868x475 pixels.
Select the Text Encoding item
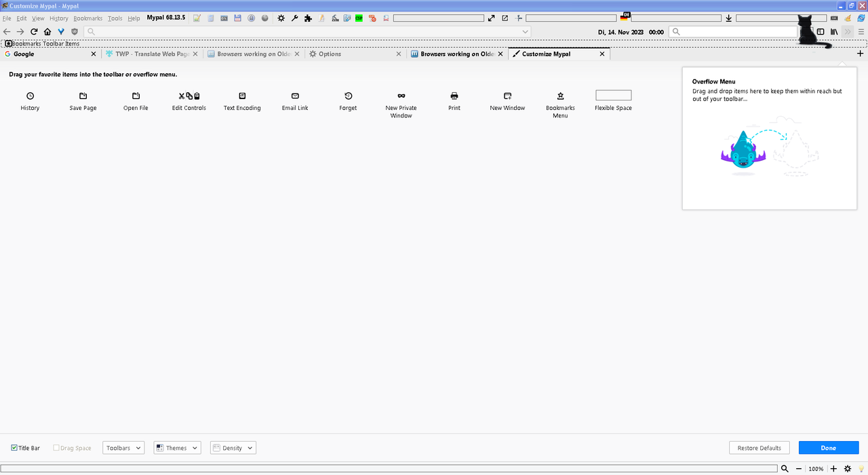pos(242,102)
